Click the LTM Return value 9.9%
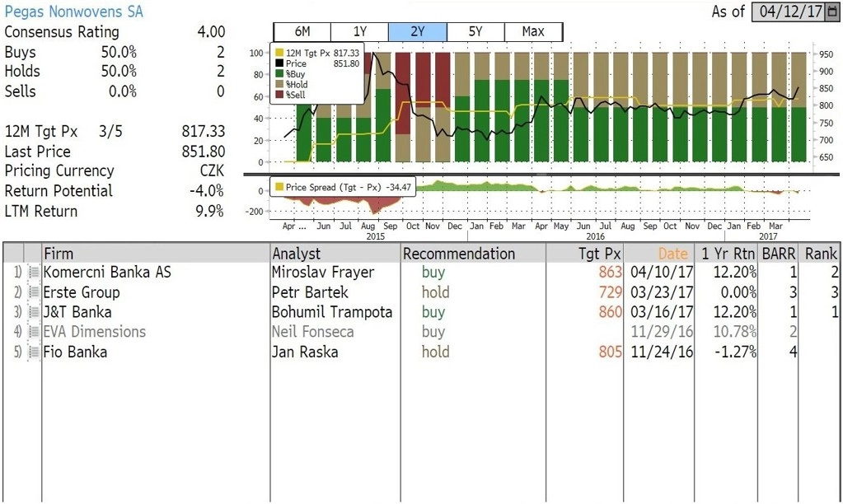843x504 pixels. point(209,211)
